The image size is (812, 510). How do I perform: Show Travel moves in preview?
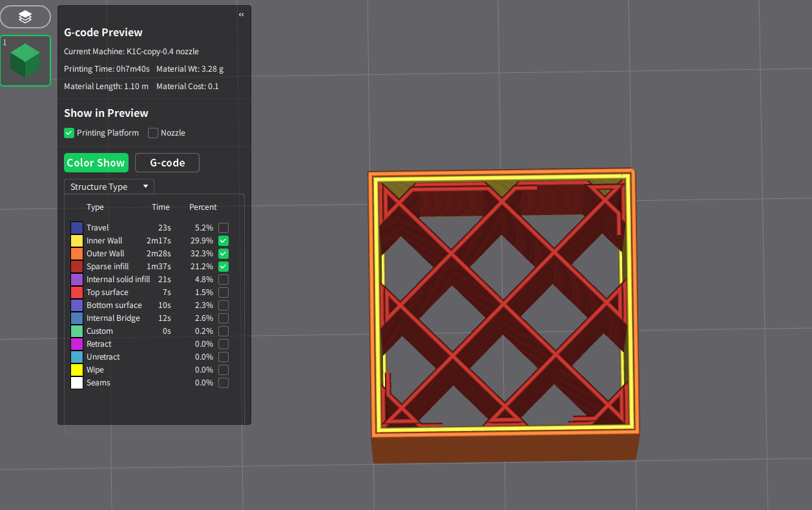(x=224, y=228)
